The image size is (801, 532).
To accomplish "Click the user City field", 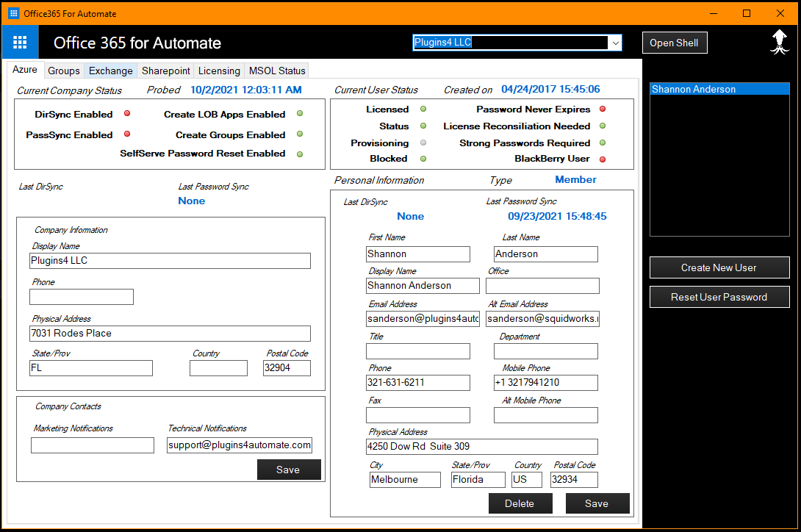I will pos(405,480).
